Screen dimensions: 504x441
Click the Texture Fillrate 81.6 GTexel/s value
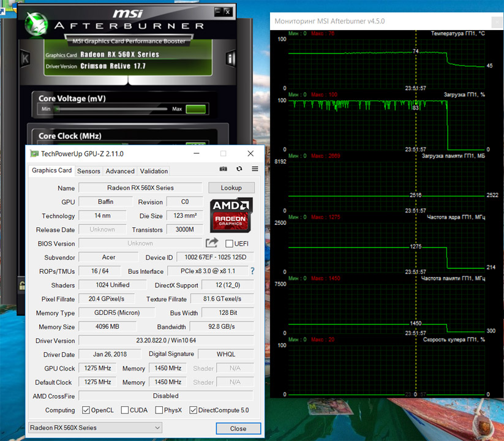(222, 299)
